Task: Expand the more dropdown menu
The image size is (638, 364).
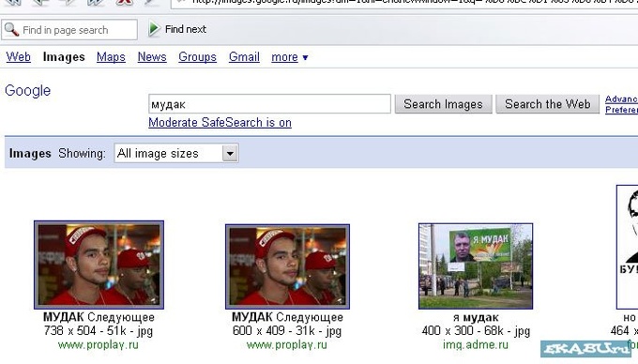Action: 290,57
